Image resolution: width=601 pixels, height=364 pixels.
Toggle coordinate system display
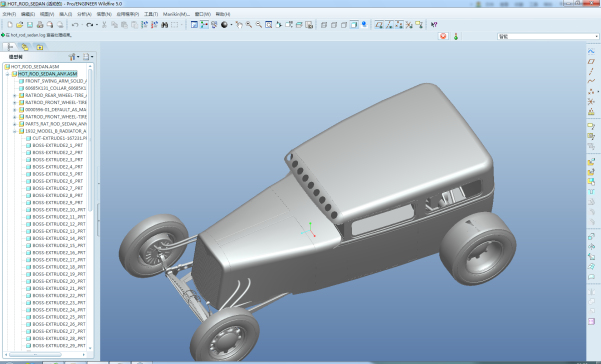(x=409, y=25)
